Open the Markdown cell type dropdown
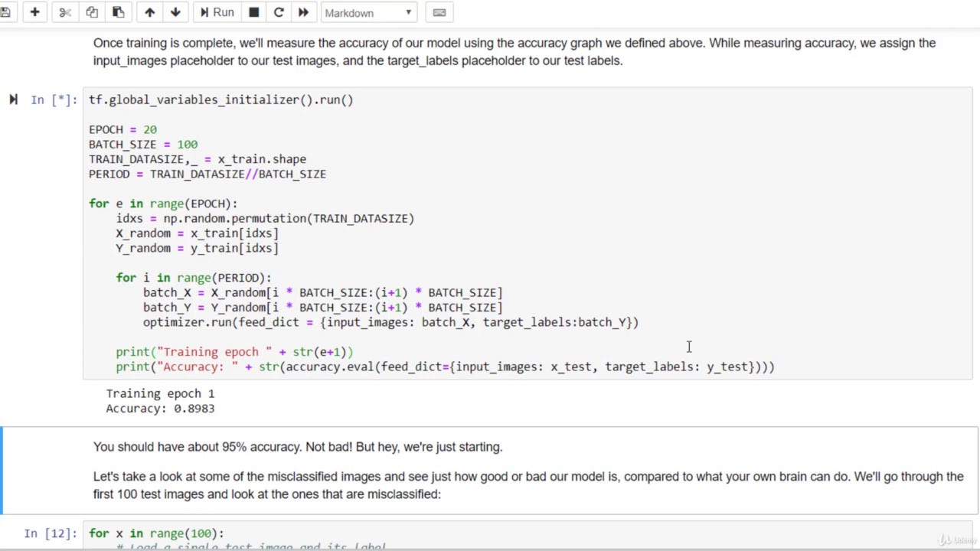The image size is (980, 551). tap(368, 12)
